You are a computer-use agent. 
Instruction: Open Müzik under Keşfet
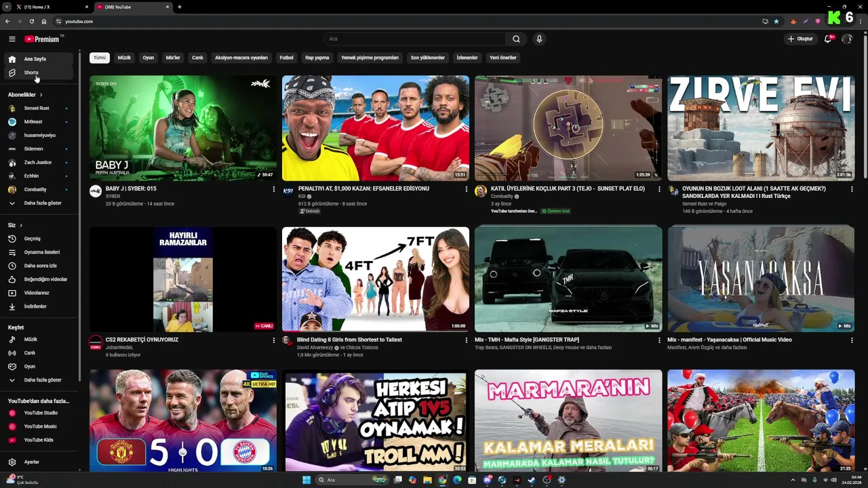point(38,339)
